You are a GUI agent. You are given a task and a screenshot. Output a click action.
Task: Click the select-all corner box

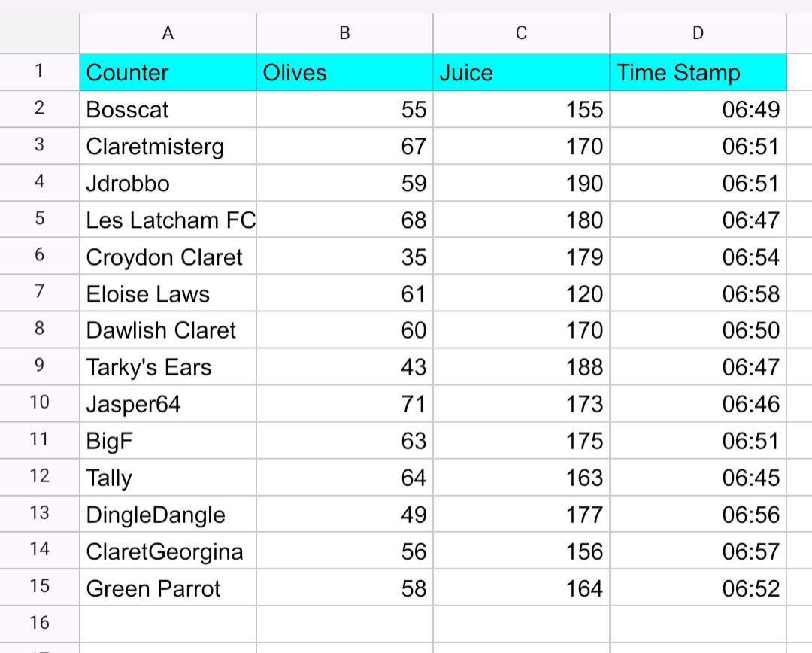39,34
